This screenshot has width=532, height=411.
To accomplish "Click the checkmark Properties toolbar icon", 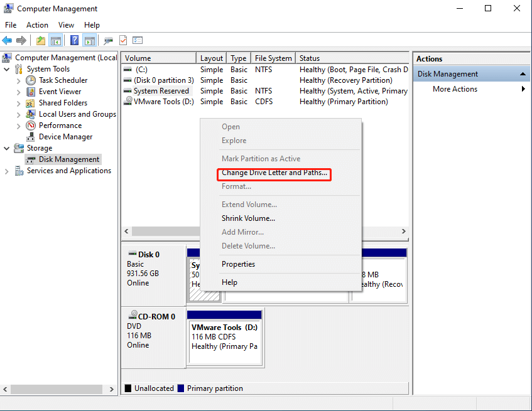I will click(123, 40).
